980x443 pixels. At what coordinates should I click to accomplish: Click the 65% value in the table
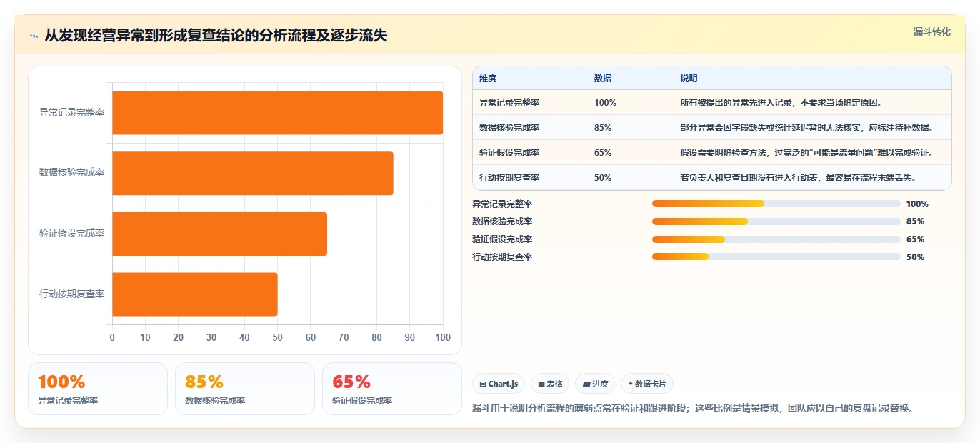point(603,153)
